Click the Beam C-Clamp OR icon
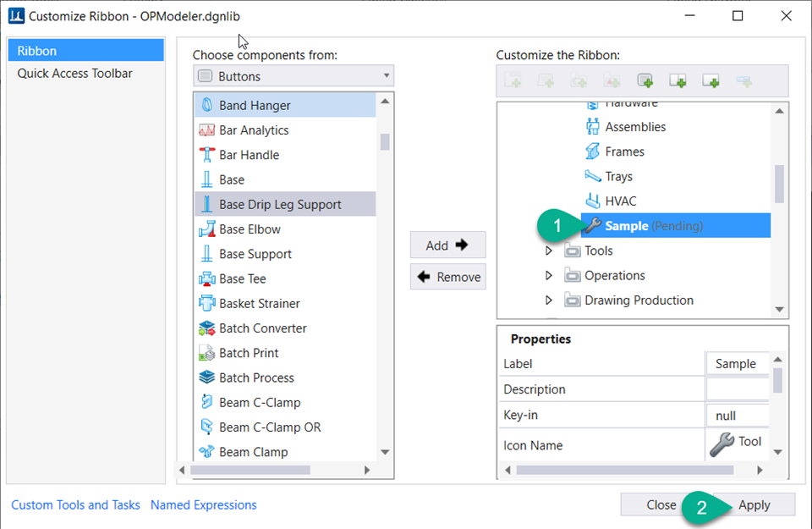Image resolution: width=812 pixels, height=529 pixels. [x=206, y=427]
